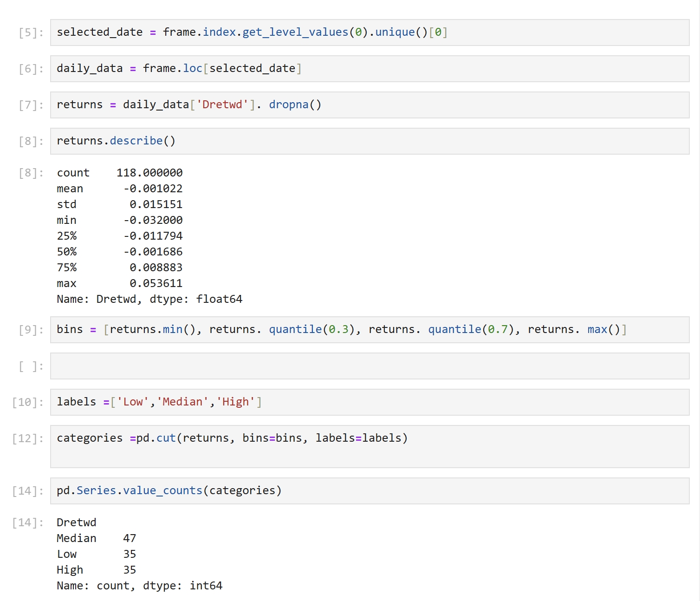Image resolution: width=700 pixels, height=601 pixels.
Task: Click the bins quantile definition cell
Action: click(369, 330)
